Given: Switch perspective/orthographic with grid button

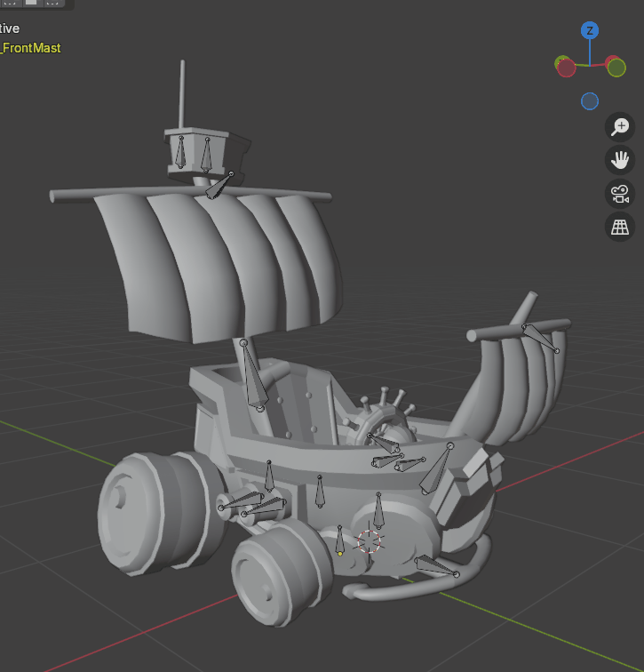Looking at the screenshot, I should point(620,228).
